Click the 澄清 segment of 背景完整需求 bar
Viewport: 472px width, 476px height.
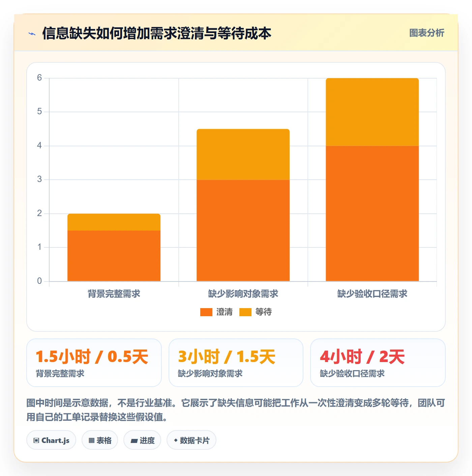(114, 256)
